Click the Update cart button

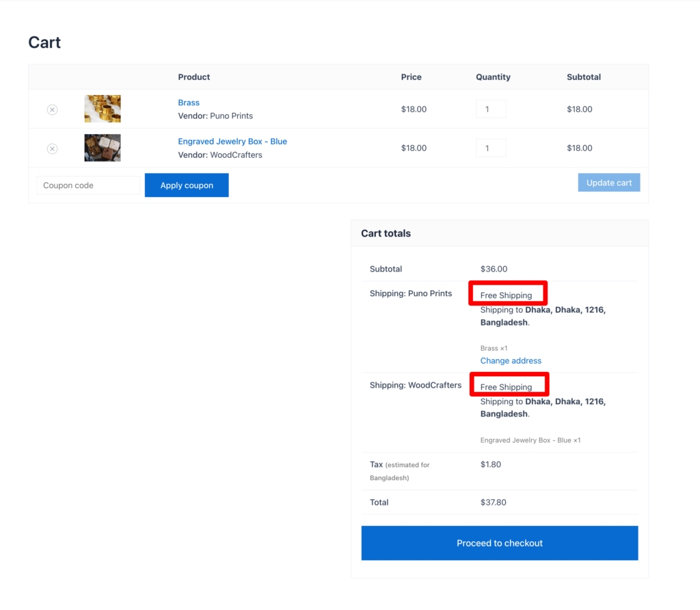(x=608, y=182)
